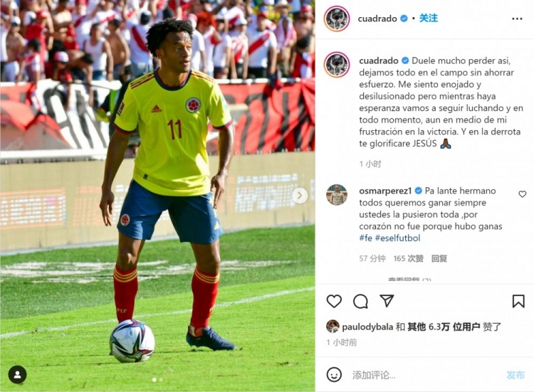Expand view replies under osmarperez1 comment
The width and height of the screenshot is (534, 392).
(x=409, y=280)
